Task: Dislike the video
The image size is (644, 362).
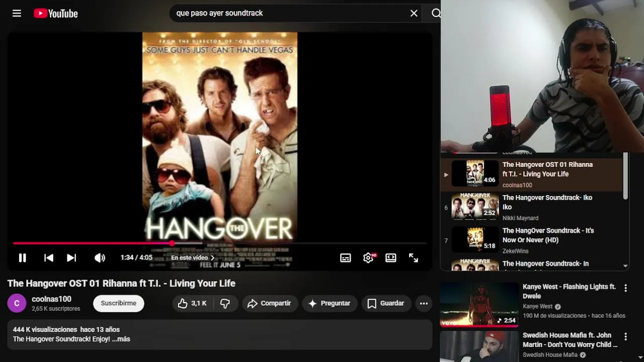Action: click(x=225, y=303)
